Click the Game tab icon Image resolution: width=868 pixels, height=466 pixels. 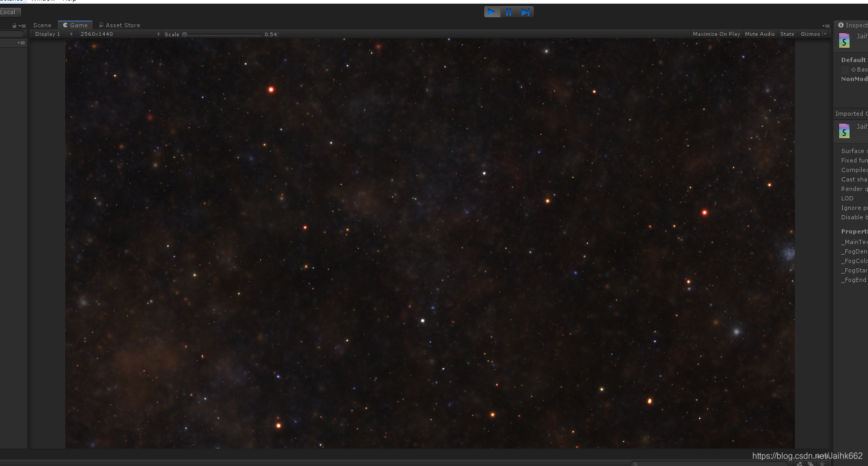point(65,25)
